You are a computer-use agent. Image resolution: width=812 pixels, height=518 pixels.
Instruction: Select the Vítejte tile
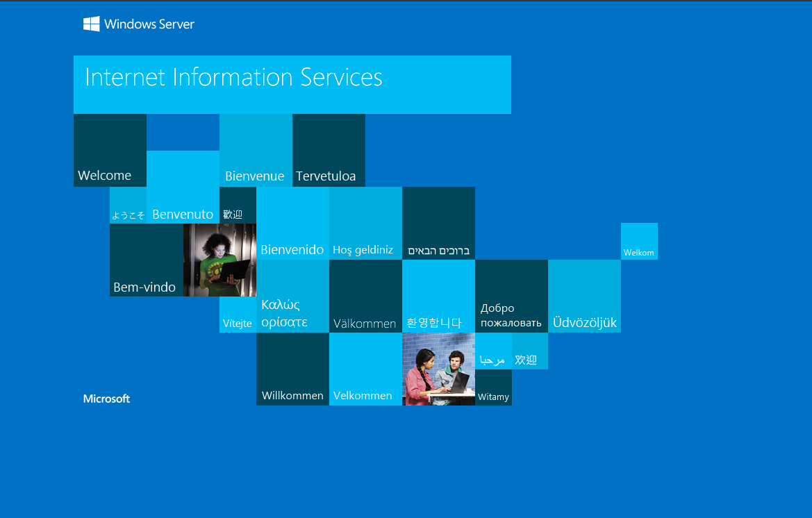238,314
